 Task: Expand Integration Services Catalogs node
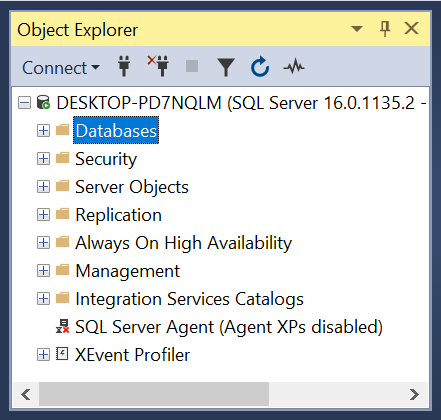coord(43,299)
